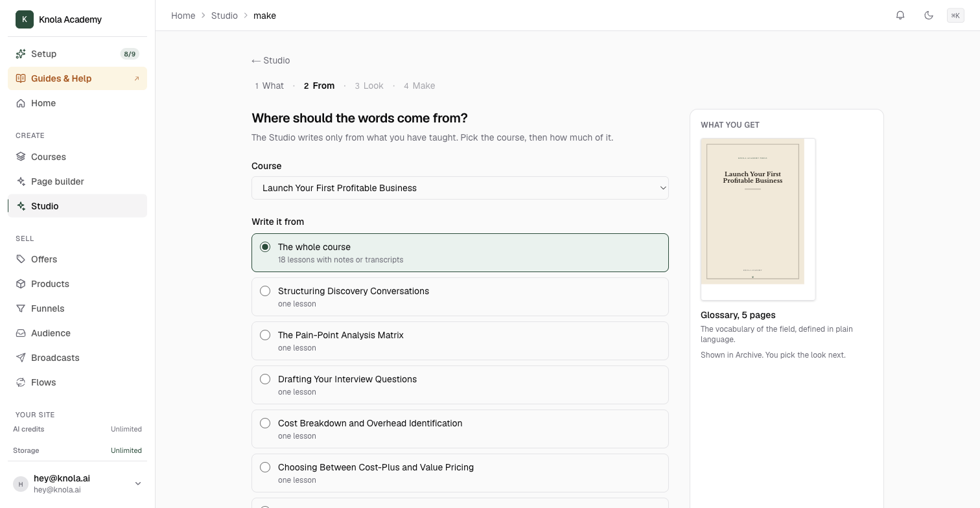The width and height of the screenshot is (980, 508).
Task: Click the 'make' breadcrumb text
Action: [264, 16]
